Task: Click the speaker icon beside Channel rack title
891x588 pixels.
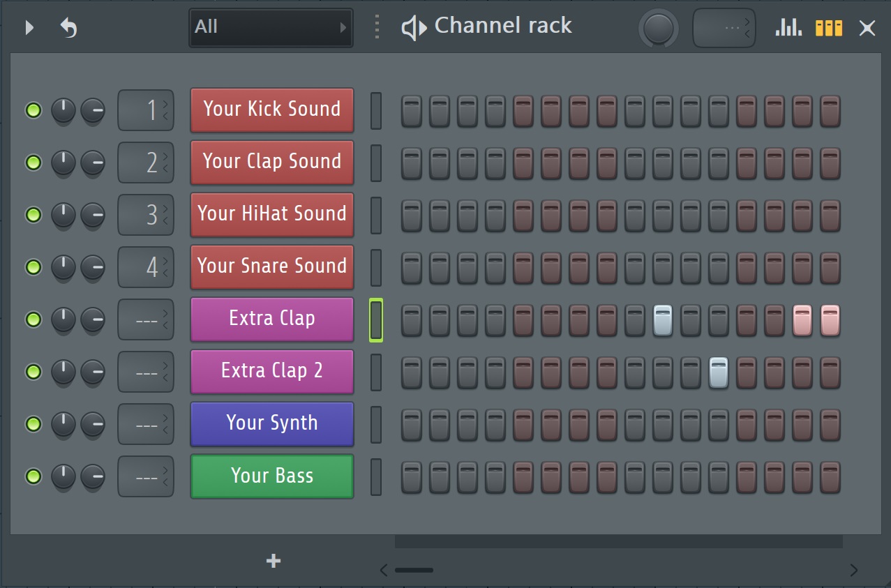Action: point(413,27)
